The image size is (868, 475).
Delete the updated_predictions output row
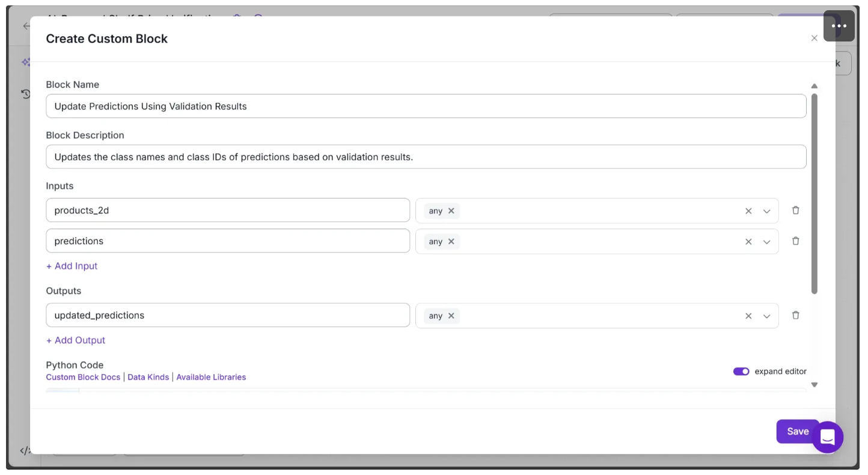(x=796, y=315)
